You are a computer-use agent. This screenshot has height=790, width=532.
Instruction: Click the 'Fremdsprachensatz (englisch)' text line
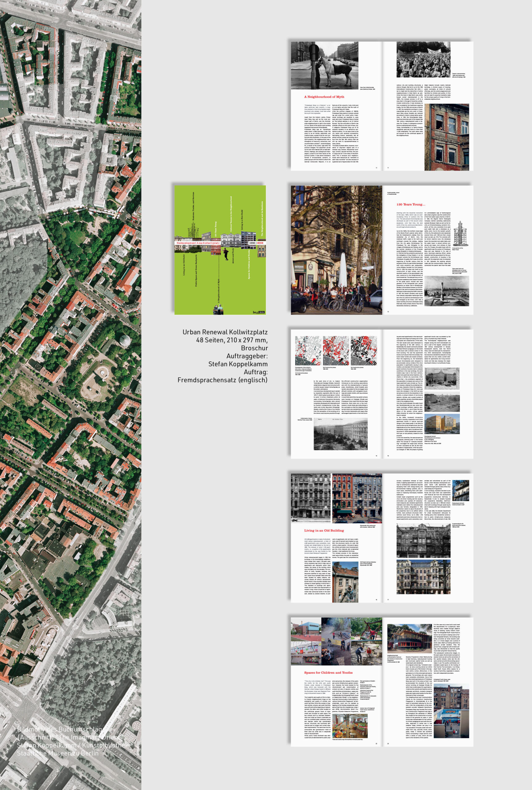pos(222,380)
